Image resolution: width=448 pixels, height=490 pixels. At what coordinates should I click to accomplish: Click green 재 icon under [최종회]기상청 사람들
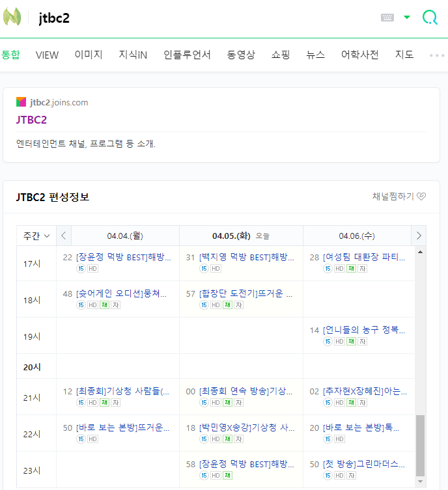click(x=104, y=403)
